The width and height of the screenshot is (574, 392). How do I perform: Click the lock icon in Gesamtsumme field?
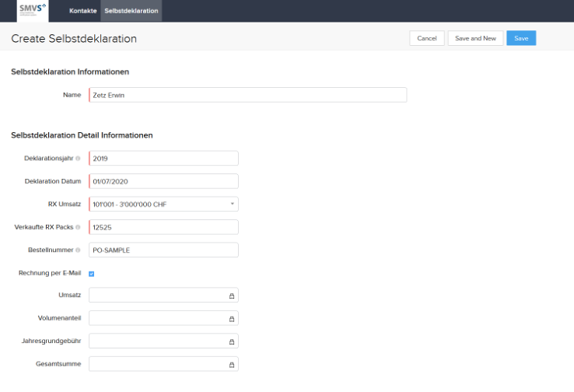pos(232,365)
